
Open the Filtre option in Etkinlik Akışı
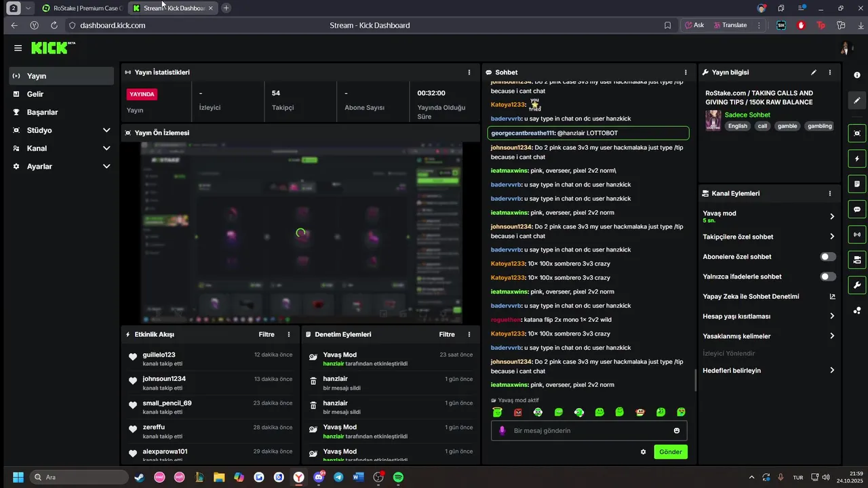click(x=267, y=334)
